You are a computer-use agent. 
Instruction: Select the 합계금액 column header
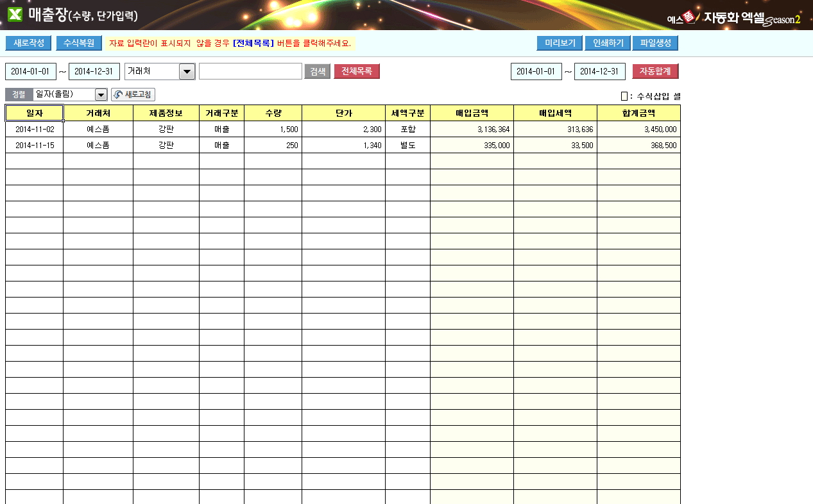tap(638, 113)
